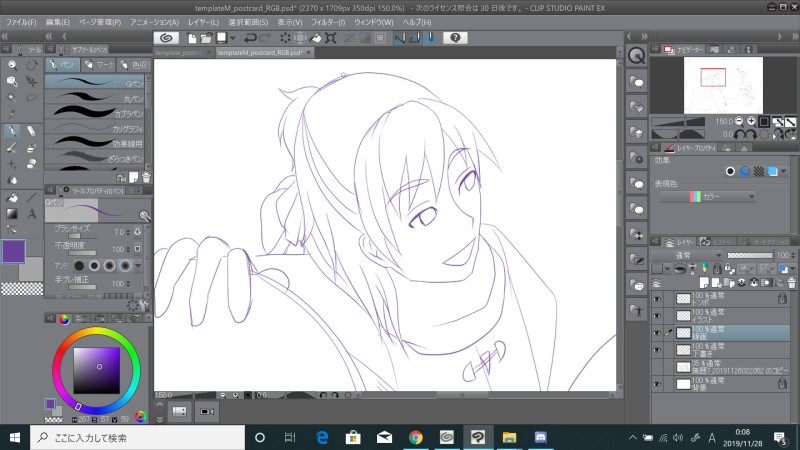Select the 効果線用 brush

[95, 143]
